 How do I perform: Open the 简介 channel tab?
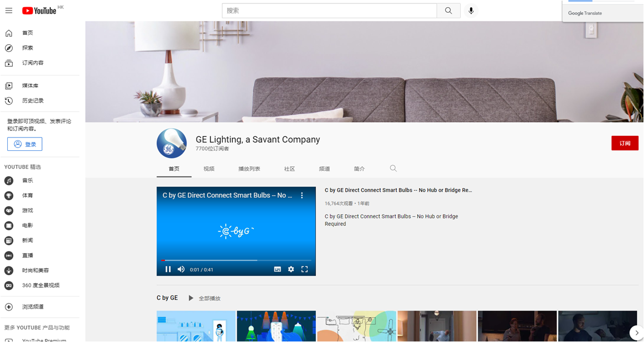pyautogui.click(x=360, y=169)
